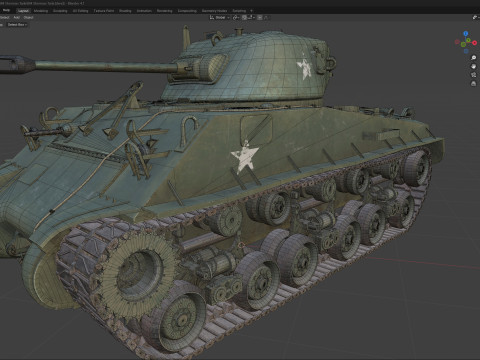Screen dimensions: 480x360
Task: Switch to the Sculpting workspace tab
Action: pos(60,11)
